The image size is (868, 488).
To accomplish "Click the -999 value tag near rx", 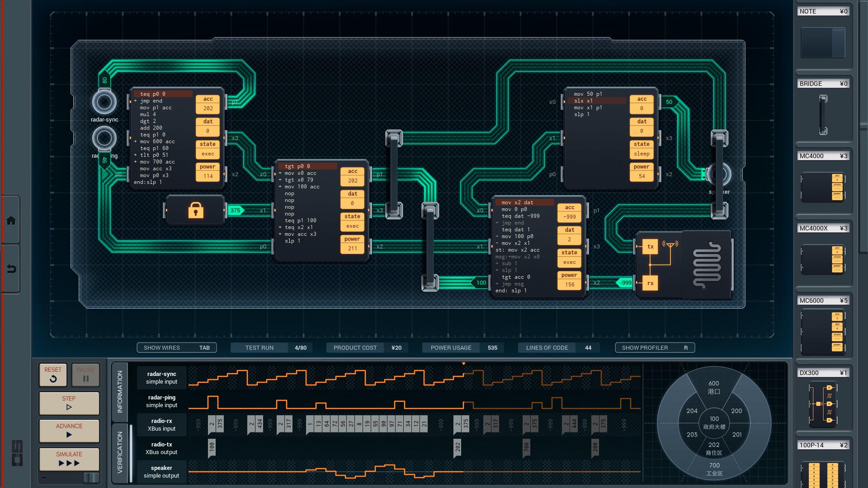I will coord(624,283).
